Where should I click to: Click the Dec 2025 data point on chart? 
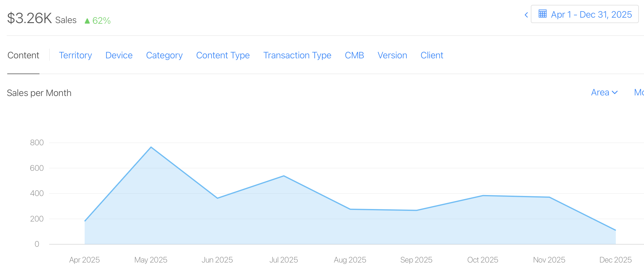click(x=615, y=230)
